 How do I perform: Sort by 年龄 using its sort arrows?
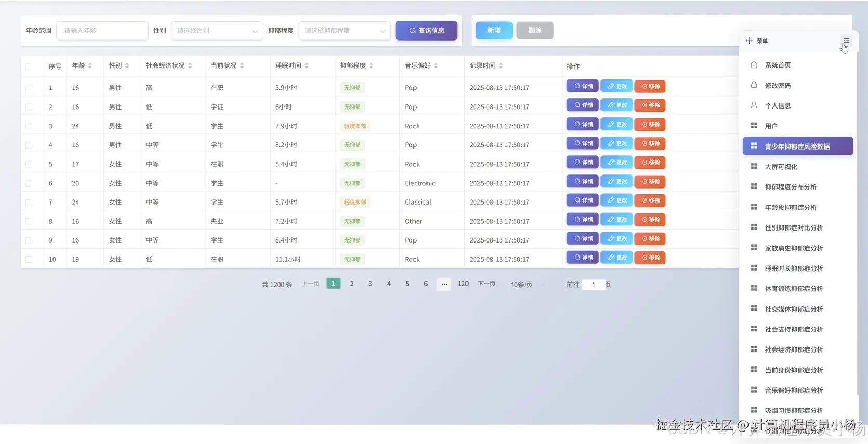pos(90,65)
